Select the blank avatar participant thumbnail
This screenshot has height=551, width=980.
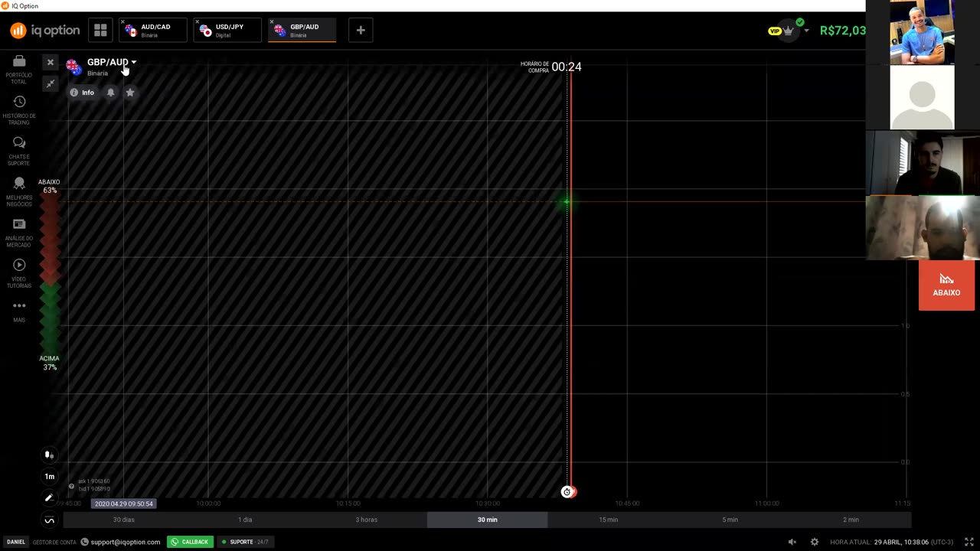[x=922, y=98]
